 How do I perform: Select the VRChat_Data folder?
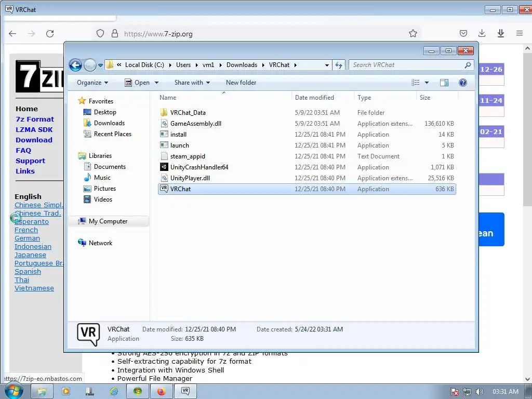[x=307, y=113]
